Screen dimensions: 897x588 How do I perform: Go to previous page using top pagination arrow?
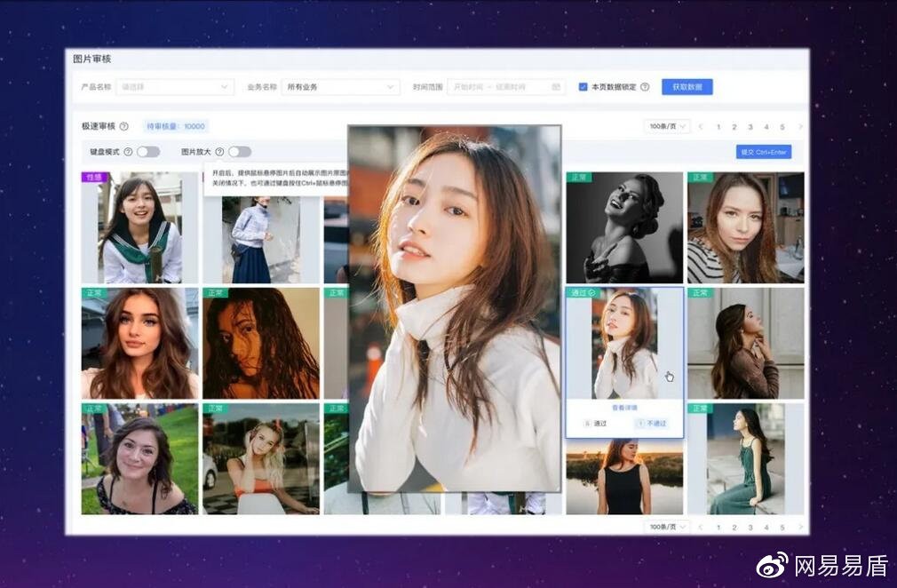tap(700, 127)
